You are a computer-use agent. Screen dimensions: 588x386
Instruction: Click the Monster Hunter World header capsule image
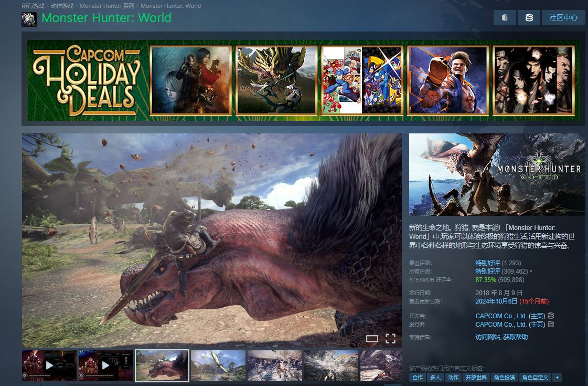coord(497,174)
